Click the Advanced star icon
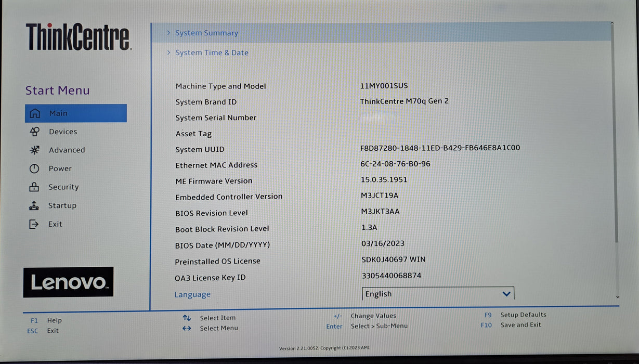 coord(34,150)
